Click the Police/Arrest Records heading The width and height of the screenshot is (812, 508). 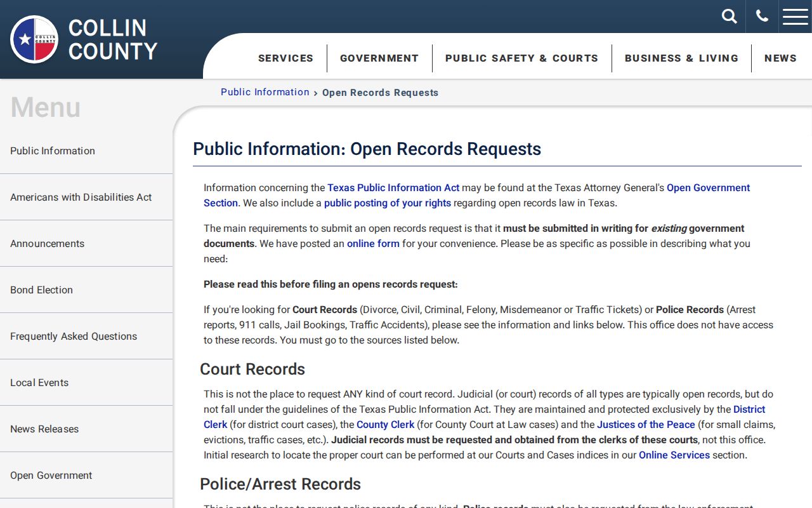(280, 484)
